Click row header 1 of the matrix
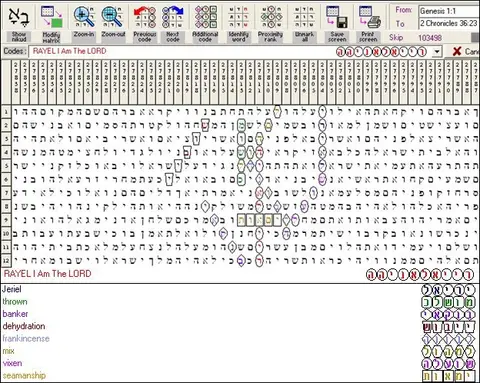 click(6, 112)
